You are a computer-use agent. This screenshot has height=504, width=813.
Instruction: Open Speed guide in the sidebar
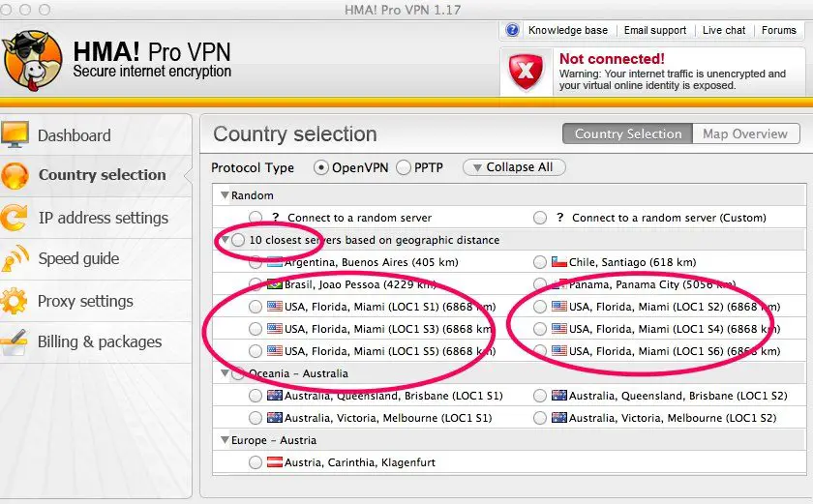(96, 258)
